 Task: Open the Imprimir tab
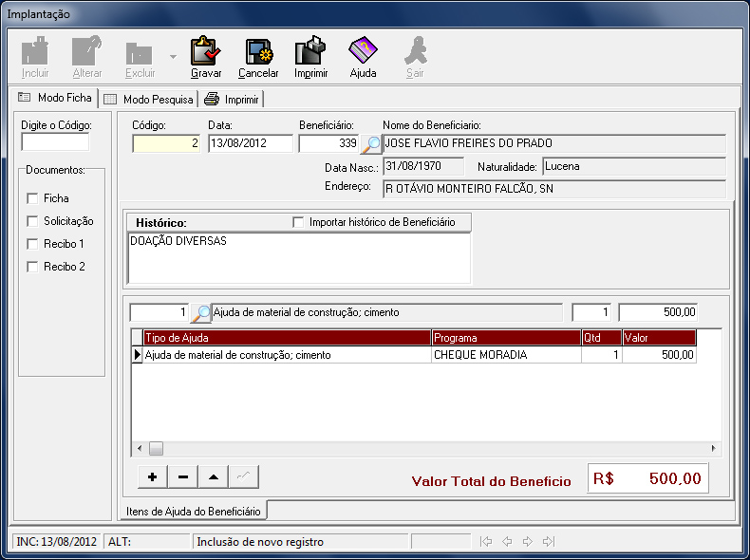(231, 99)
